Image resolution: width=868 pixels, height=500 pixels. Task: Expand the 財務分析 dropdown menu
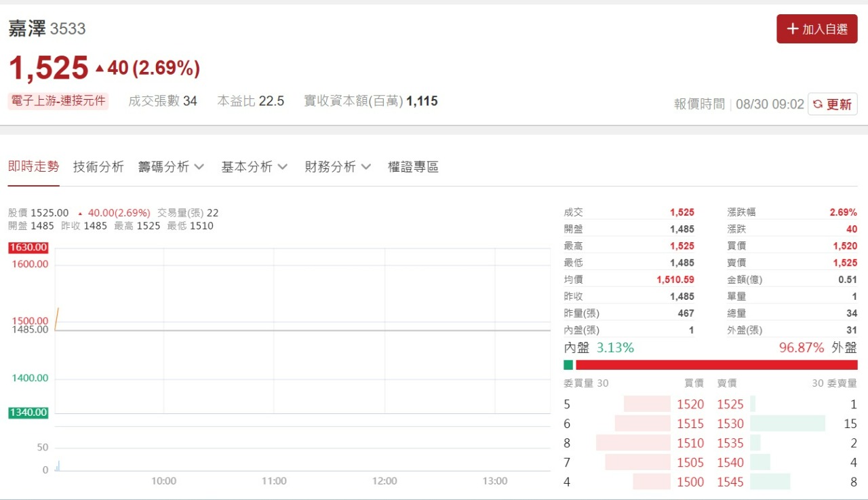[337, 167]
